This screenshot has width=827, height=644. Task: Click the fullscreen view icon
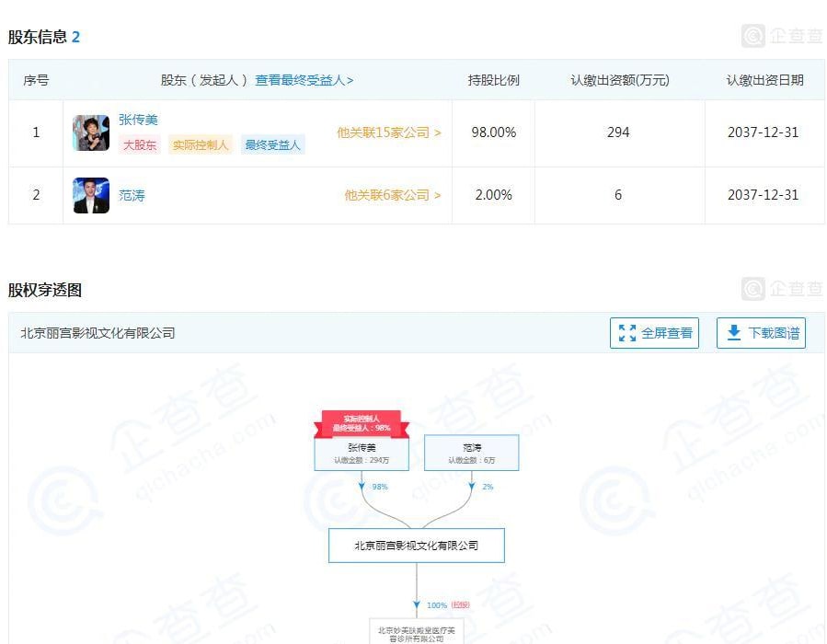(x=627, y=333)
